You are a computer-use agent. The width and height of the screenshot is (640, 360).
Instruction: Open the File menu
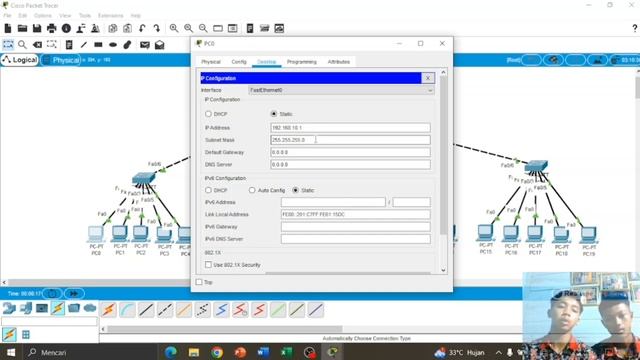click(7, 16)
